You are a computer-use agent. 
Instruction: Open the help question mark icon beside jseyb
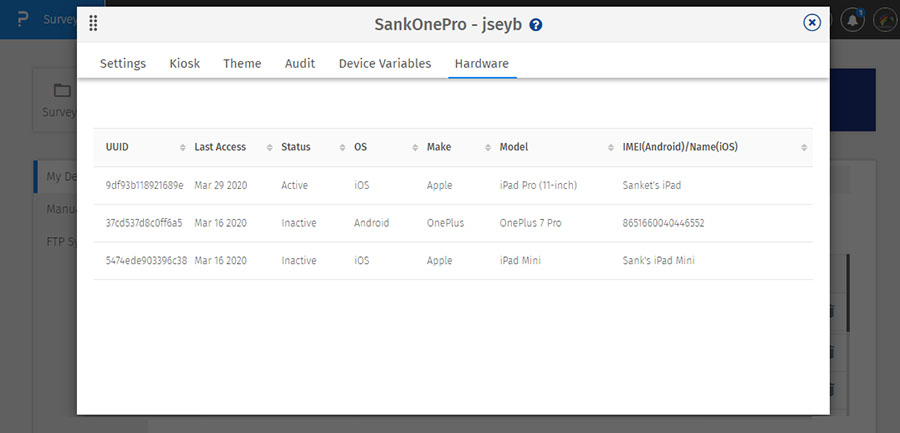point(536,25)
